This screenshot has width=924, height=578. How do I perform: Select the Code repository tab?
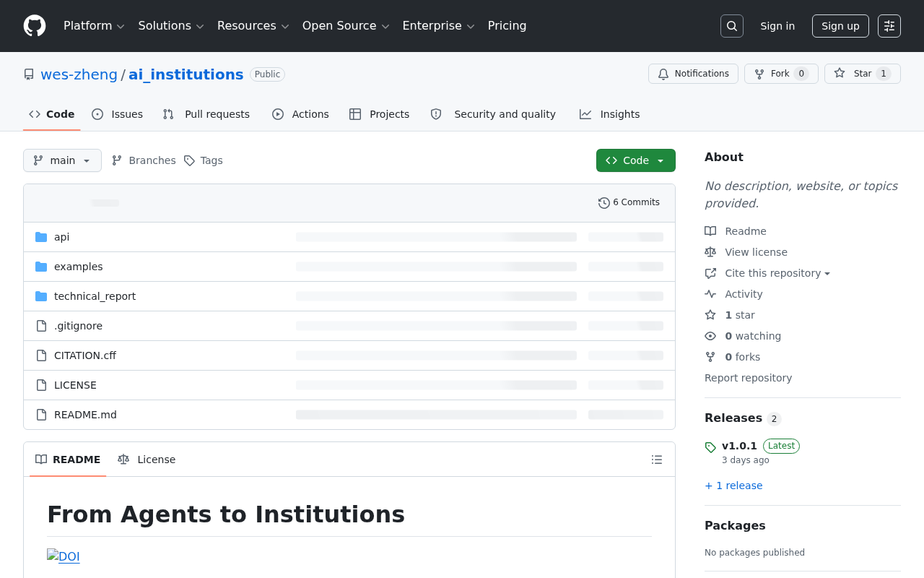(52, 114)
